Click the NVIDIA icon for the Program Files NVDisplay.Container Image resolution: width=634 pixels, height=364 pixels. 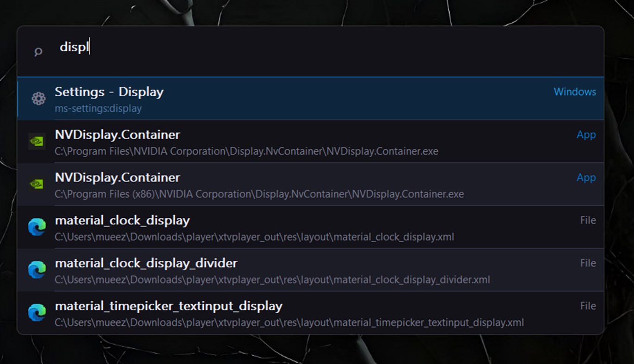click(37, 142)
